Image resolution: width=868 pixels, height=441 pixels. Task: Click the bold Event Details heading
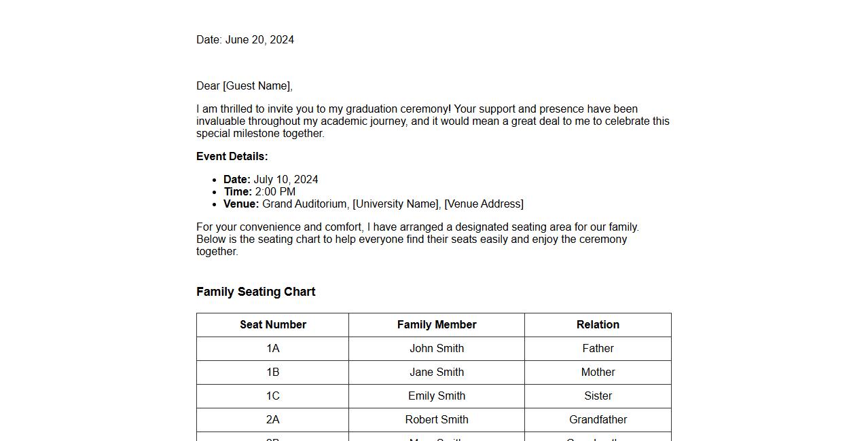[x=232, y=157]
